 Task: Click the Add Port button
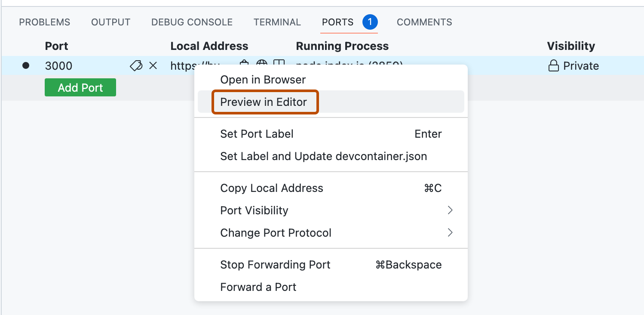80,87
